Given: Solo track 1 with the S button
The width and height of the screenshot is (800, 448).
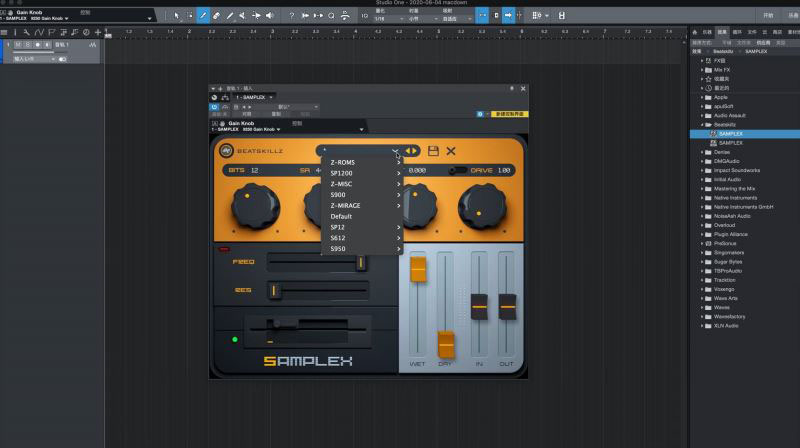Looking at the screenshot, I should click(28, 45).
